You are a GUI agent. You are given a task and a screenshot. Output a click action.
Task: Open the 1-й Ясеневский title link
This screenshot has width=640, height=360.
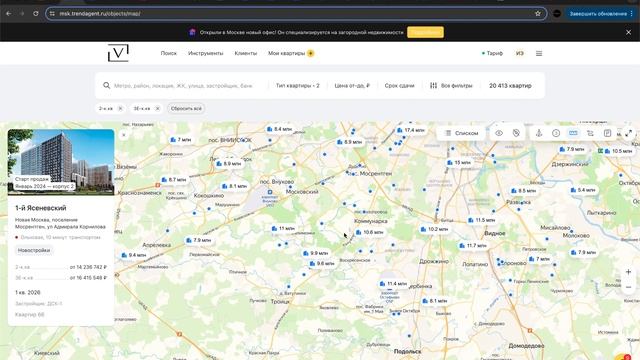point(41,208)
